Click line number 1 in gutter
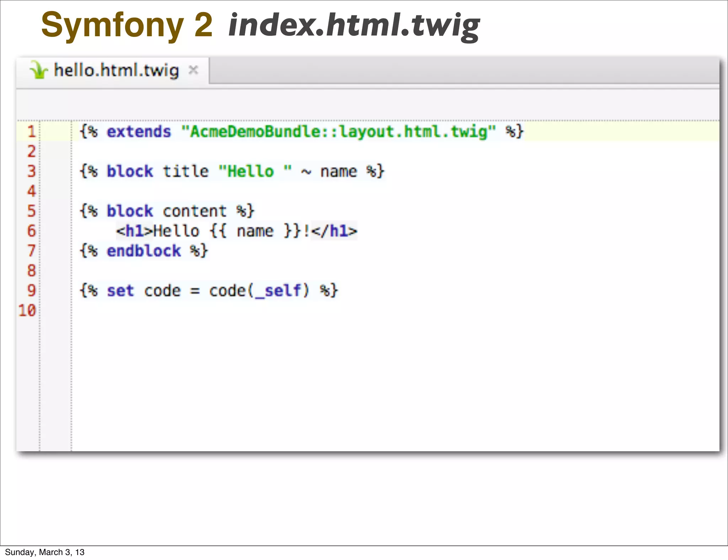This screenshot has height=560, width=728. point(32,131)
